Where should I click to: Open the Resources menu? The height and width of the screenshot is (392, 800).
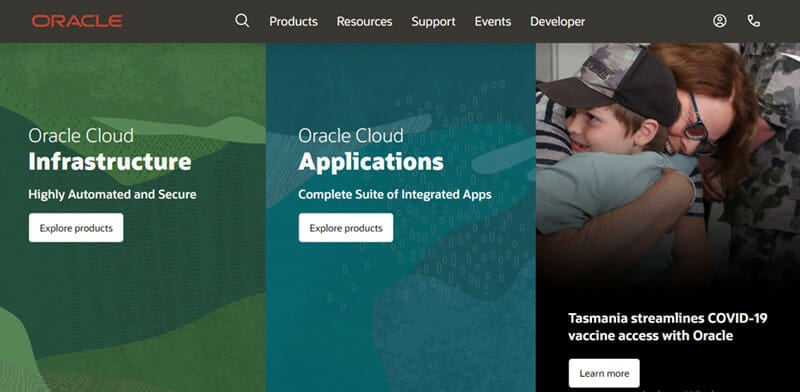click(x=364, y=21)
